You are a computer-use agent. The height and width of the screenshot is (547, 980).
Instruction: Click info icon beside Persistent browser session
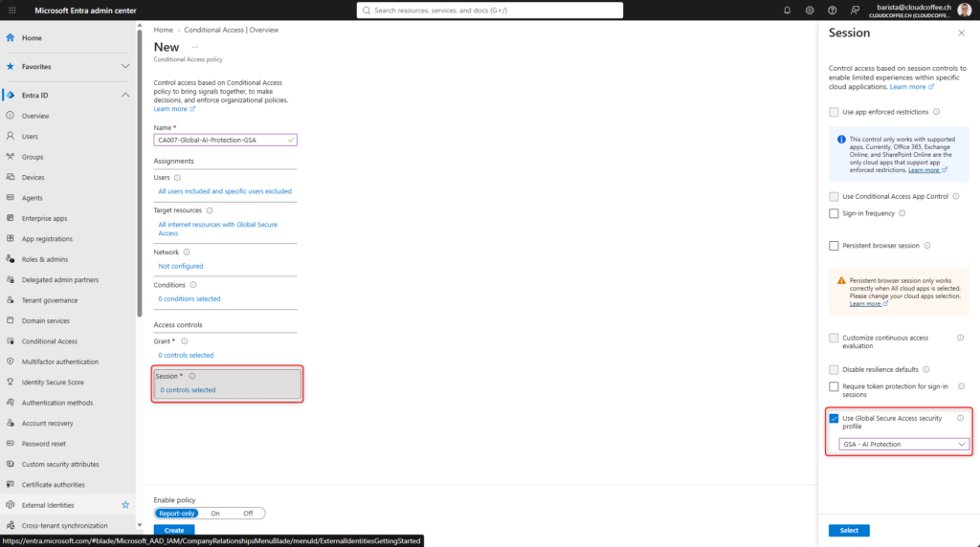[926, 246]
